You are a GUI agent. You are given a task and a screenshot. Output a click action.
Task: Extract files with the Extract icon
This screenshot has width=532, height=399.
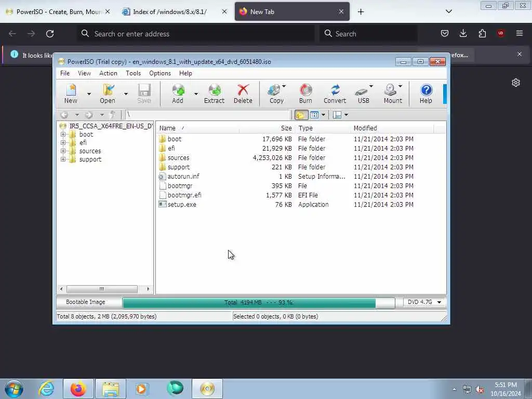click(214, 94)
